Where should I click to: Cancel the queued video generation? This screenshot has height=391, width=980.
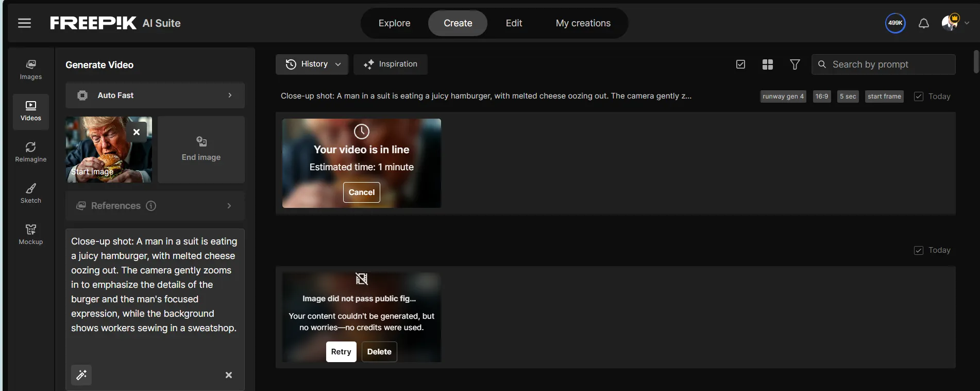361,192
